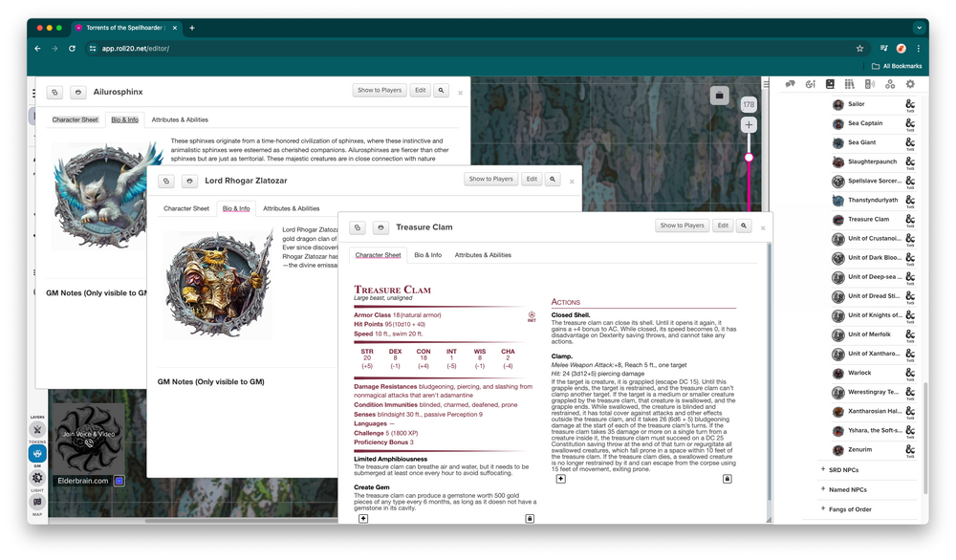Open the Art Library sidebar icon
The height and width of the screenshot is (560, 956).
coord(811,84)
